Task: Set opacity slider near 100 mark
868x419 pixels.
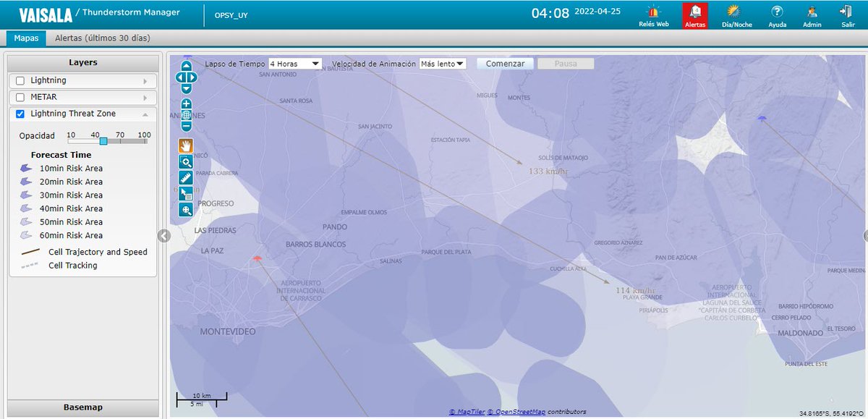Action: (x=144, y=141)
